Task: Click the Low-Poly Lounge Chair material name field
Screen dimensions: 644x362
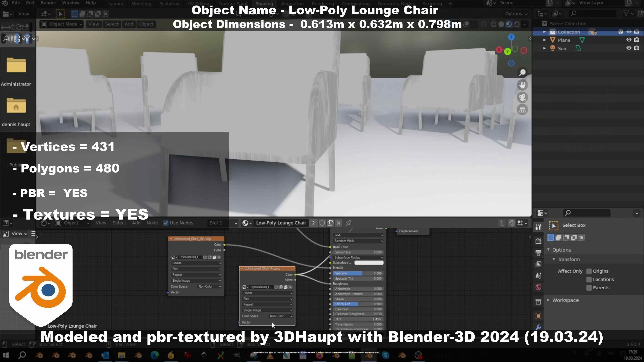Action: [x=281, y=223]
